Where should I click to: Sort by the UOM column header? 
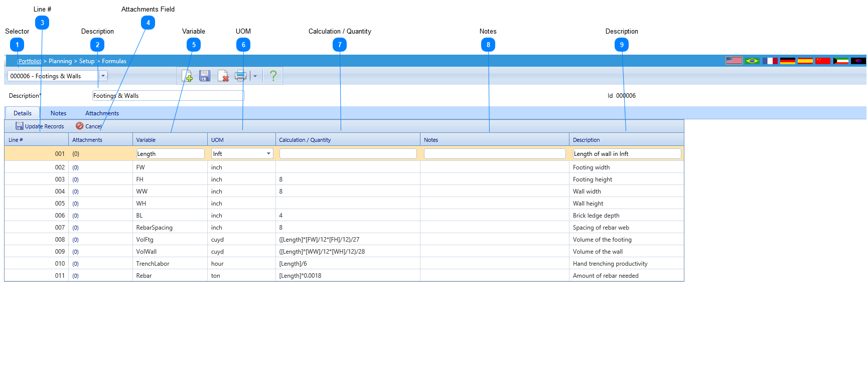click(x=241, y=140)
